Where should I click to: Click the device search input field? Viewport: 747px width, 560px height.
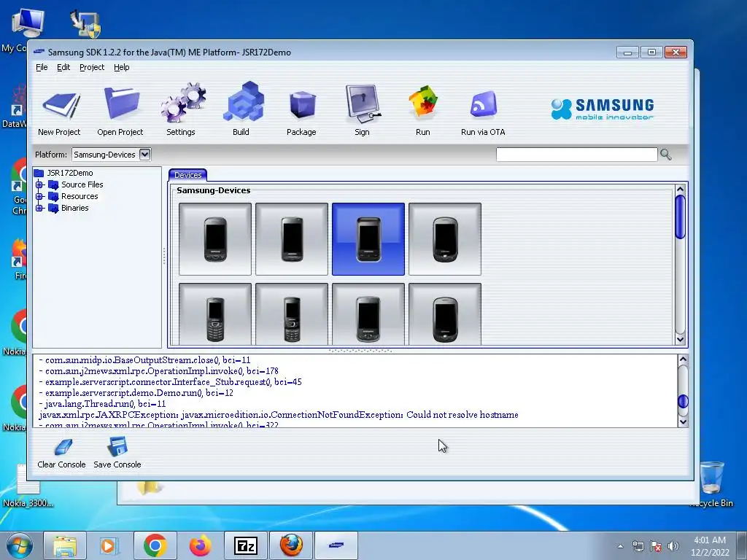[x=576, y=155]
